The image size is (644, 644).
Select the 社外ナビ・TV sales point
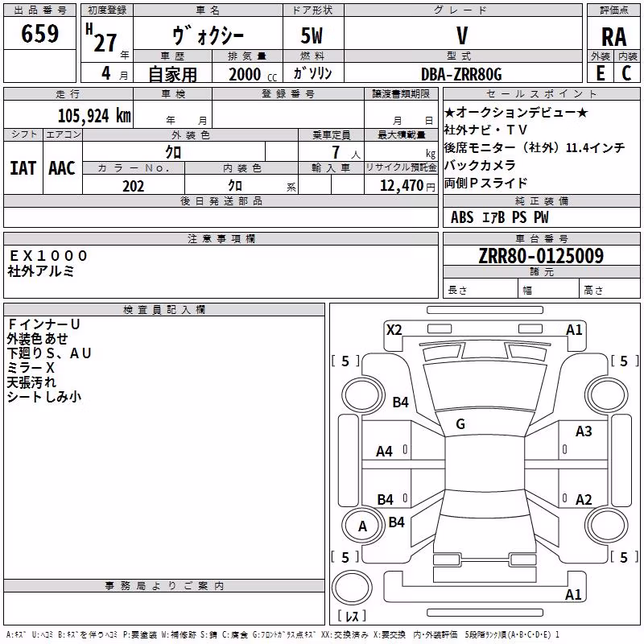pyautogui.click(x=485, y=130)
